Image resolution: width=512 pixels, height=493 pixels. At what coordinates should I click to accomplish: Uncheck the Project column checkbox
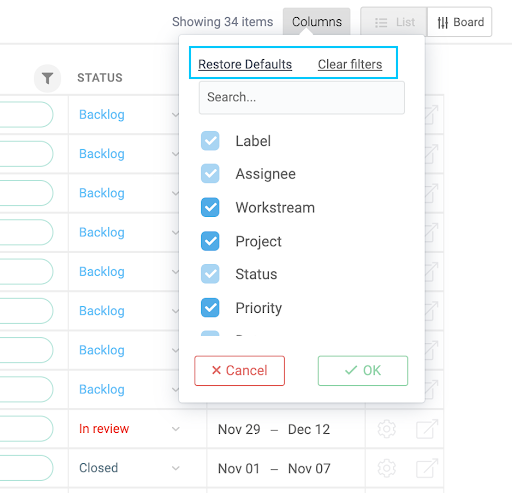210,241
